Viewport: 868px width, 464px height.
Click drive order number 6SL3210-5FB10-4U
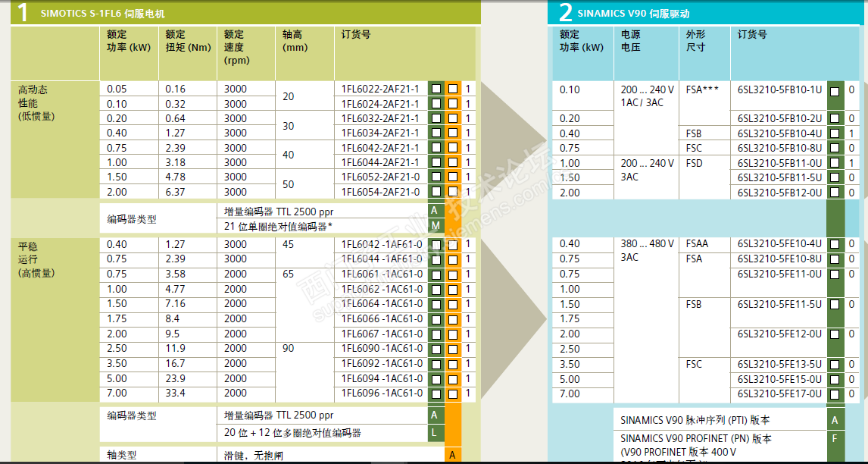779,133
